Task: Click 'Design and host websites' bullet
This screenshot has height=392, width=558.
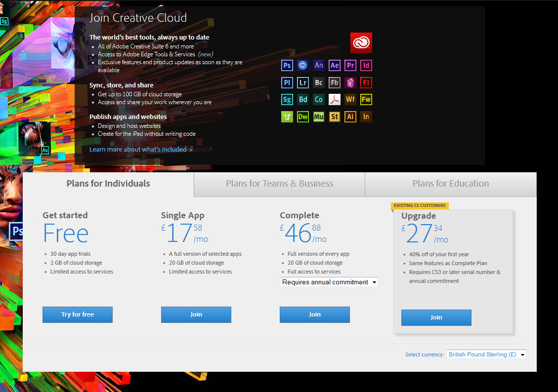Action: [x=129, y=126]
